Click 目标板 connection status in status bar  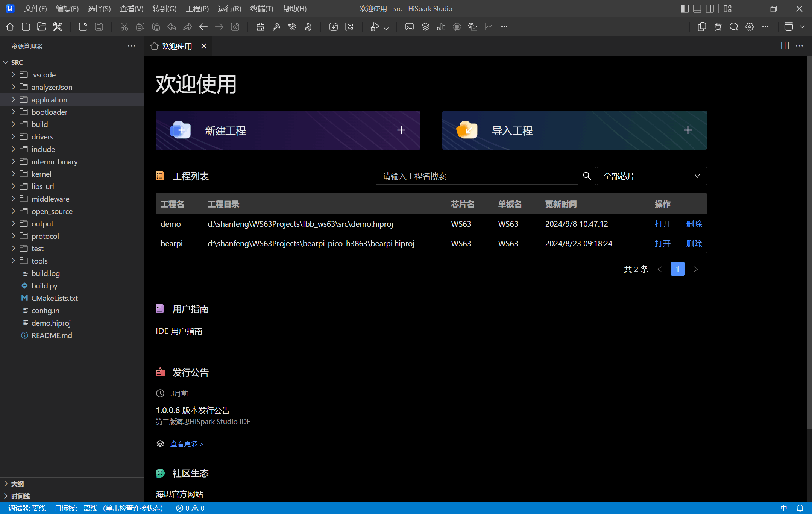109,508
